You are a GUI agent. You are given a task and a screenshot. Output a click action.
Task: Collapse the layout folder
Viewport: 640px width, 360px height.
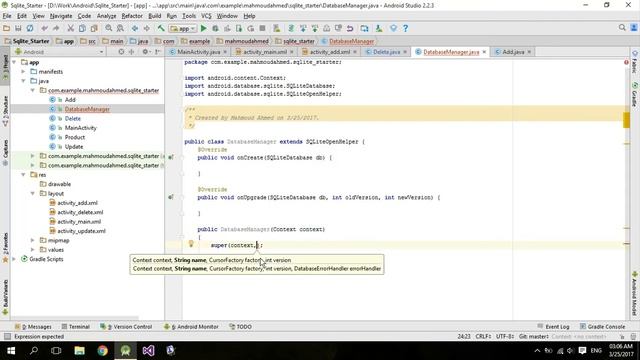[33, 193]
